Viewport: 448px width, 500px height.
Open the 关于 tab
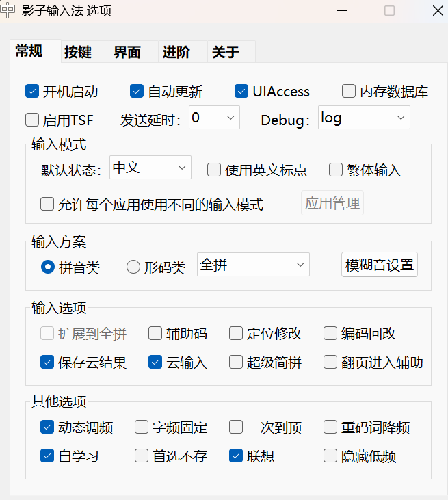pyautogui.click(x=231, y=52)
